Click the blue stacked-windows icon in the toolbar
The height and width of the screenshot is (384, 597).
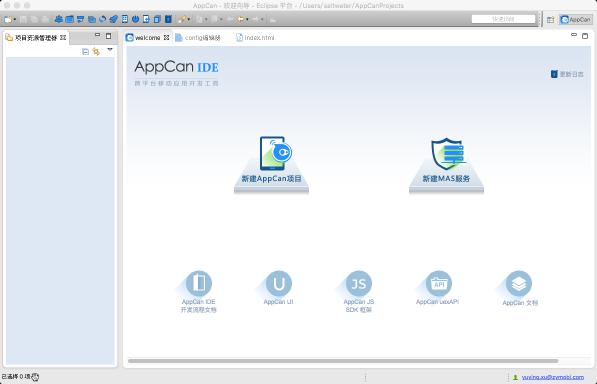91,19
